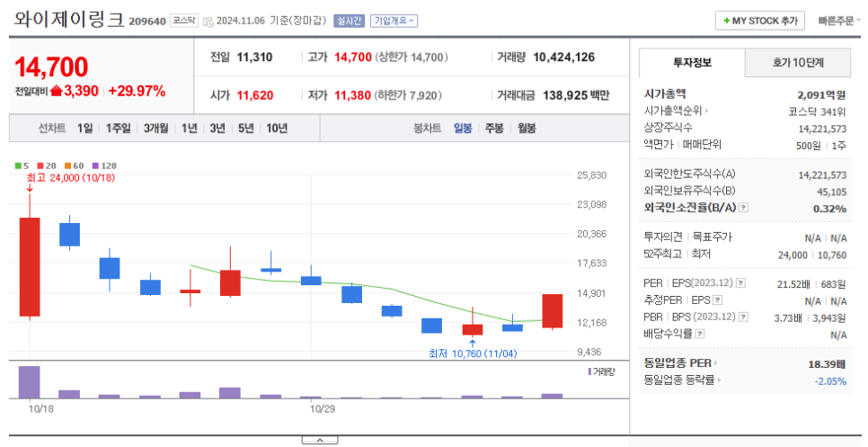Click the 코스닥 market badge

point(184,21)
